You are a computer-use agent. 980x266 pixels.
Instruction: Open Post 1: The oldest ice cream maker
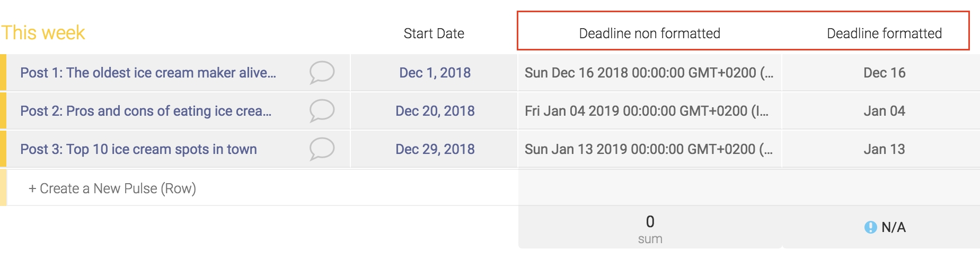[x=148, y=73]
